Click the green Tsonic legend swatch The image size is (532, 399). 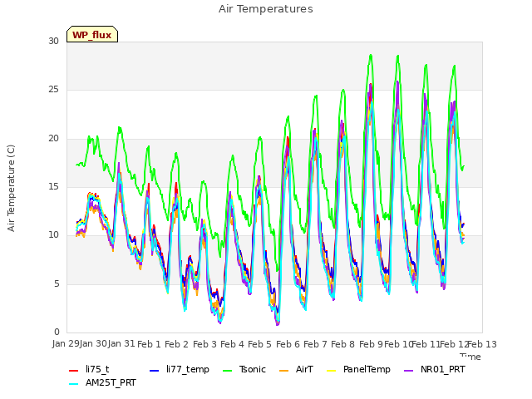click(x=228, y=370)
